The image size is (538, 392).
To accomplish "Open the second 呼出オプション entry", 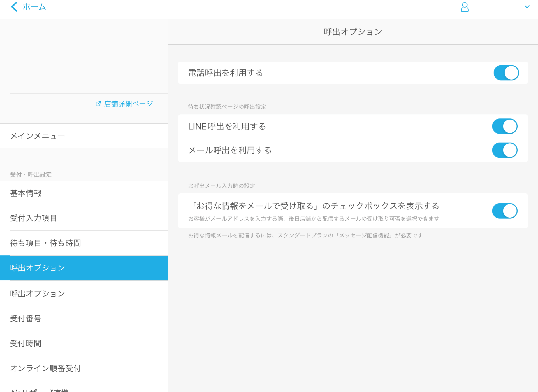I will click(37, 293).
